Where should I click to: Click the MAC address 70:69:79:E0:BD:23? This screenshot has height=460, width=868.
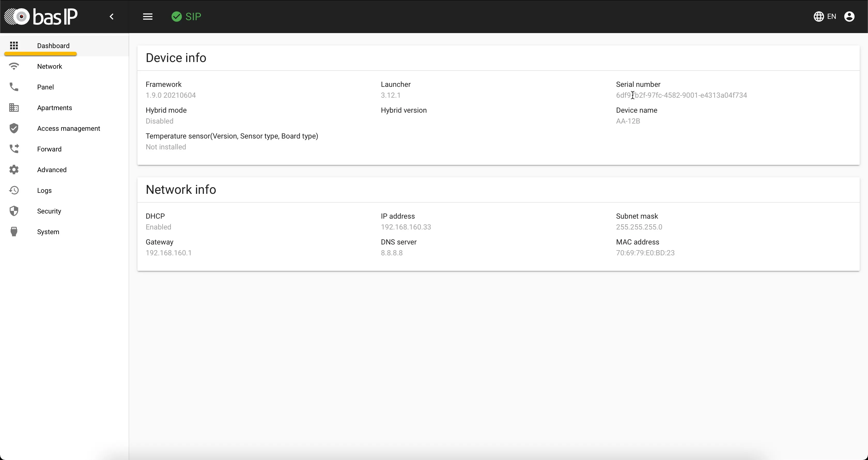pyautogui.click(x=645, y=253)
